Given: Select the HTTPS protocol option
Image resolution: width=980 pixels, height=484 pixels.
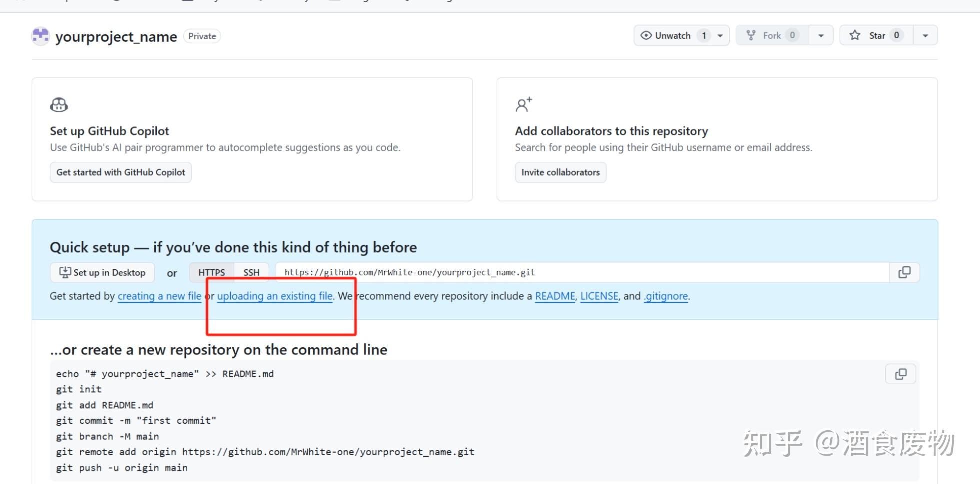Looking at the screenshot, I should [x=211, y=272].
